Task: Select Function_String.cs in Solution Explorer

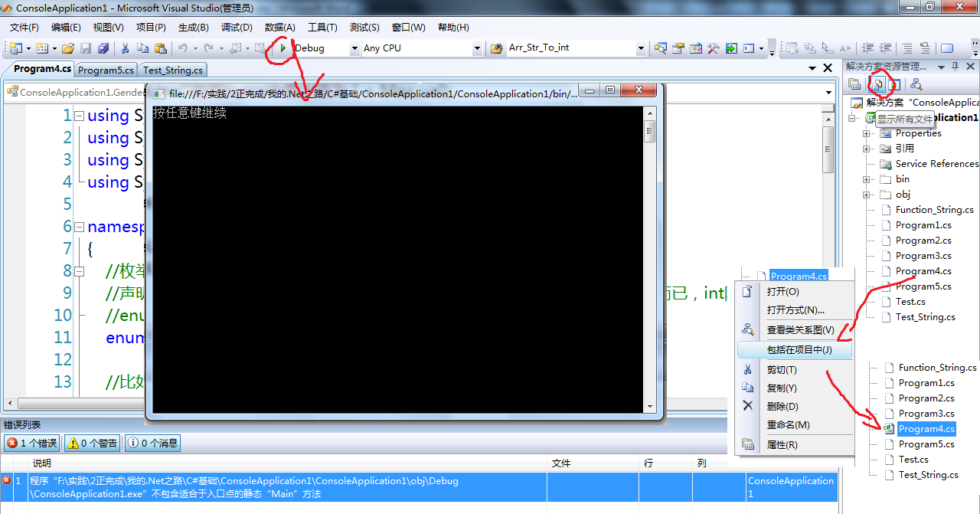Action: 934,210
